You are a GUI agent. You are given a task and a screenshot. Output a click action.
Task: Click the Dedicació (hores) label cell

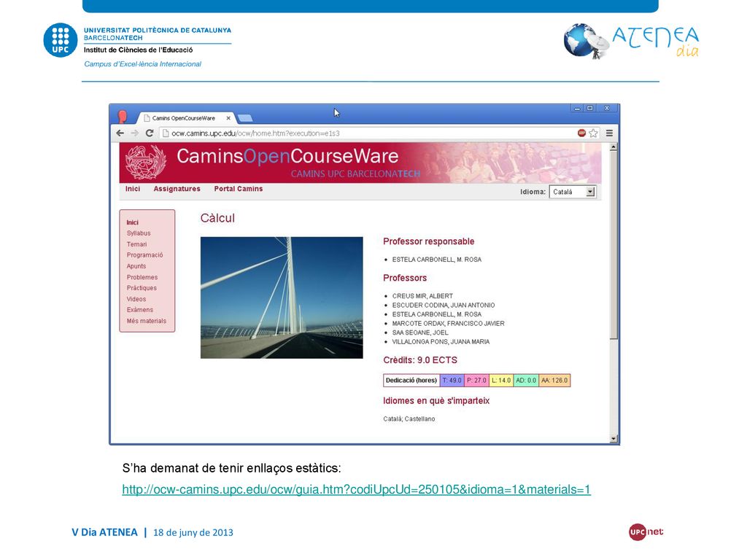click(x=411, y=381)
